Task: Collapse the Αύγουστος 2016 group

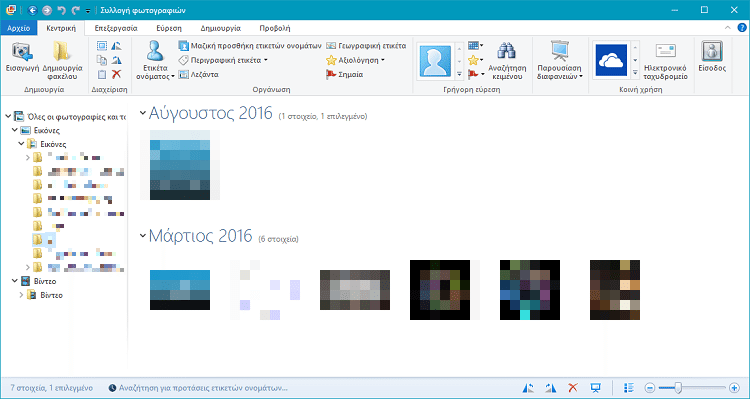Action: (x=143, y=113)
